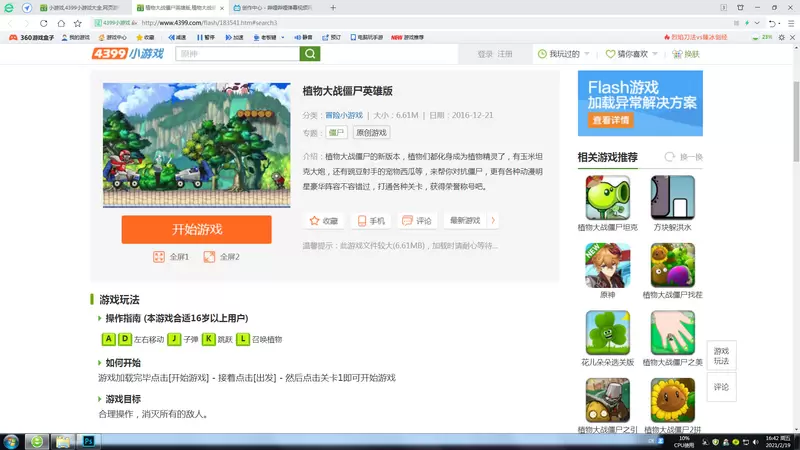Open the 植物大战僵尸坦克 game thumbnail
Image resolution: width=800 pixels, height=450 pixels.
[x=608, y=198]
